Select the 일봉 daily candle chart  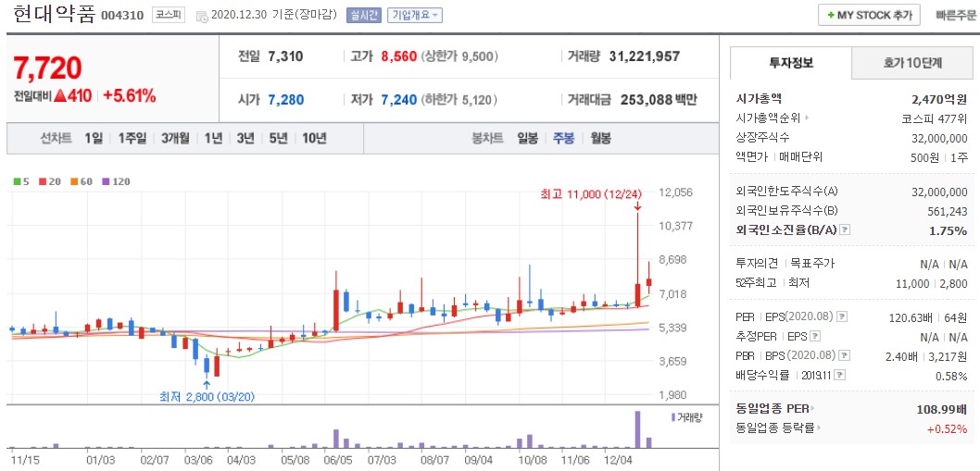[527, 138]
